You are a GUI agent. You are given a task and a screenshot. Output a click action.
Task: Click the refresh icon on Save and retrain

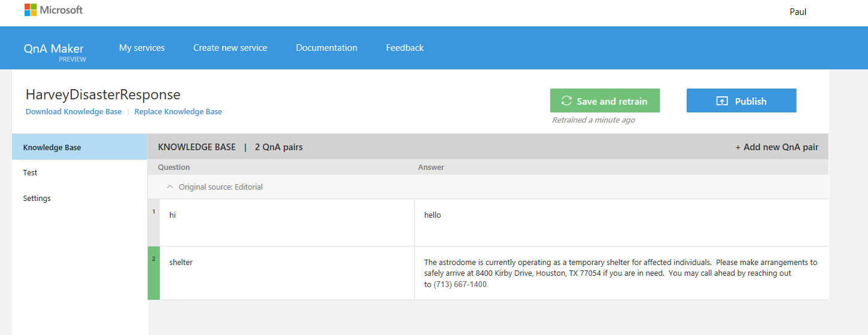point(566,101)
